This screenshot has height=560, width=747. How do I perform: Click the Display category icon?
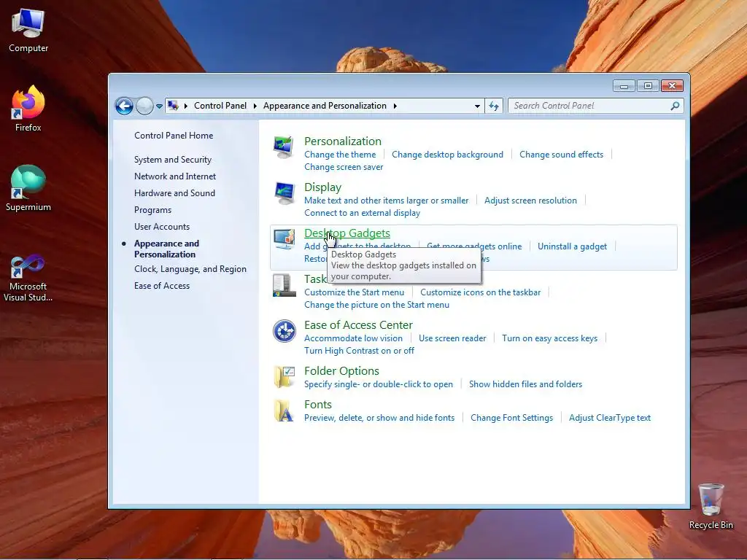point(284,192)
